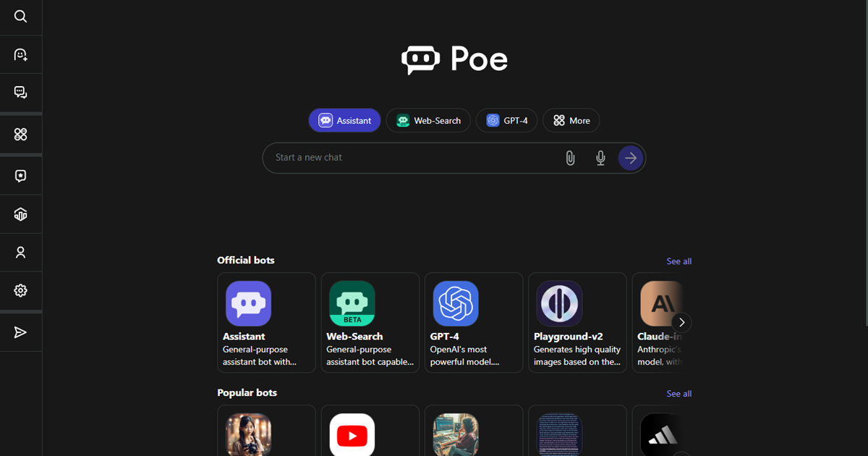Open Settings from the sidebar gear
The width and height of the screenshot is (868, 456).
tap(21, 290)
